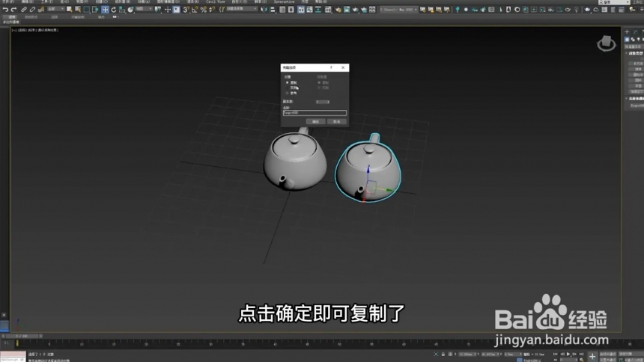
Task: Click the Play Animation button
Action: (x=568, y=354)
